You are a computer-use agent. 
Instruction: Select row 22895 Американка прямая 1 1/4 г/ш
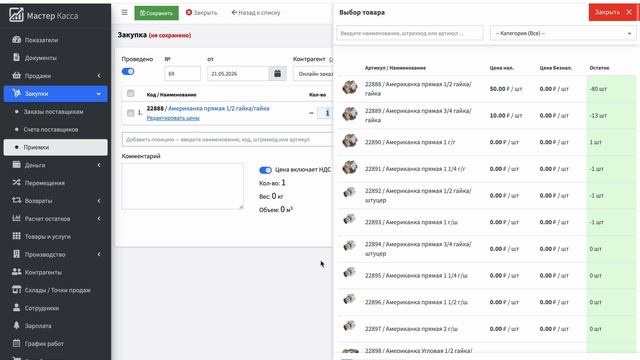[x=486, y=276]
